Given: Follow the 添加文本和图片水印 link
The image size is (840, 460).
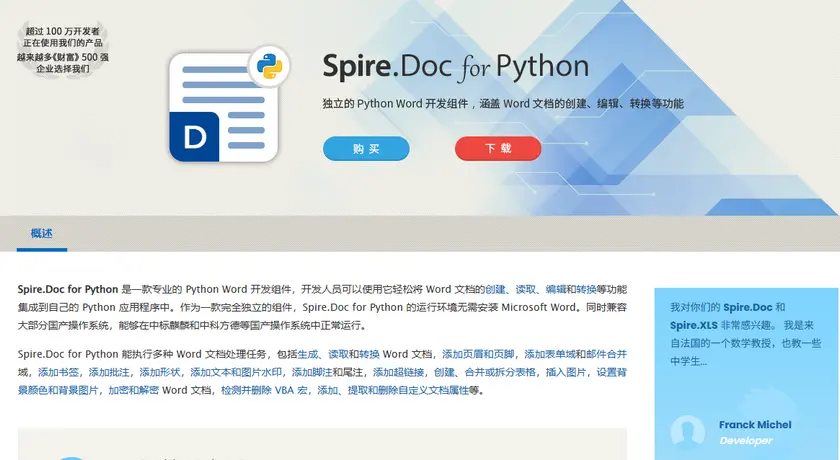Looking at the screenshot, I should (x=236, y=372).
